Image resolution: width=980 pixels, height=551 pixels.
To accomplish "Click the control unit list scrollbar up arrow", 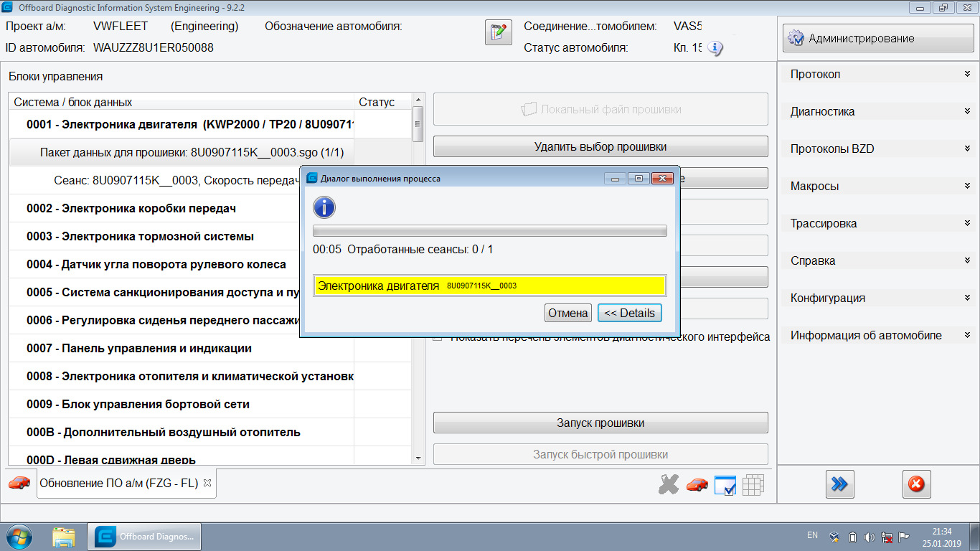I will pyautogui.click(x=418, y=100).
